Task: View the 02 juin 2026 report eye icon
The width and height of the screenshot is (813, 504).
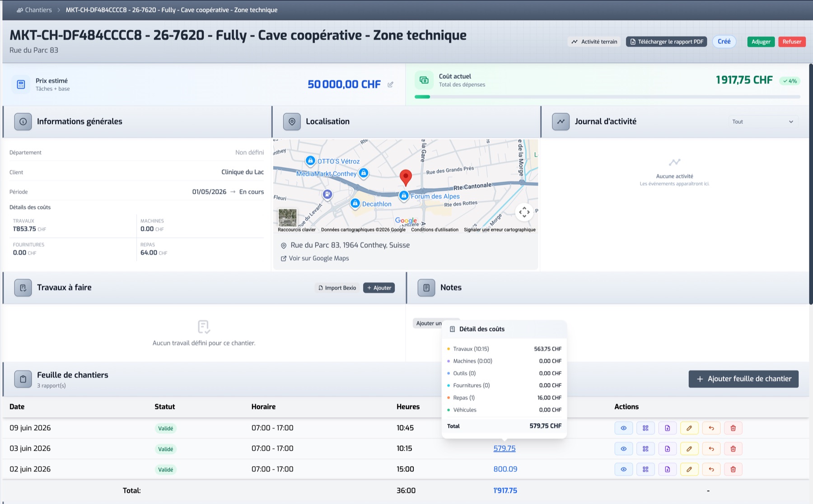Action: click(624, 469)
